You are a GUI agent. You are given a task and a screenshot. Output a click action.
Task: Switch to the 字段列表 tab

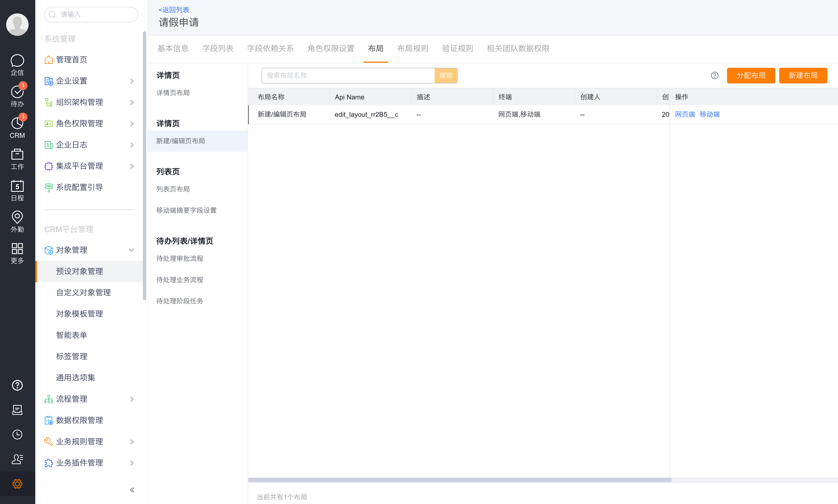coord(218,48)
